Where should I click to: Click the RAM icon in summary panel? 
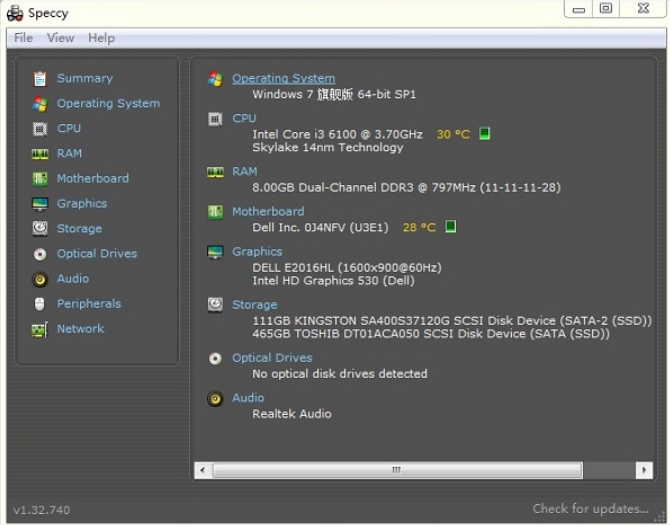[x=215, y=172]
